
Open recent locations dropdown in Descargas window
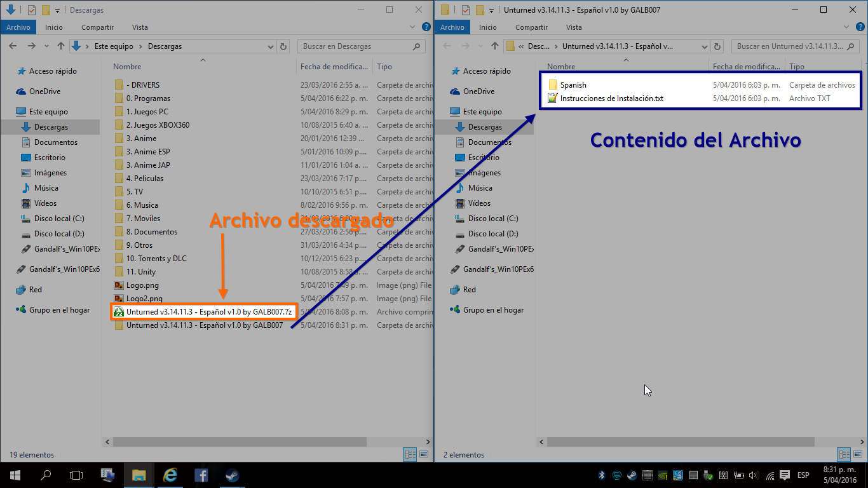click(46, 46)
